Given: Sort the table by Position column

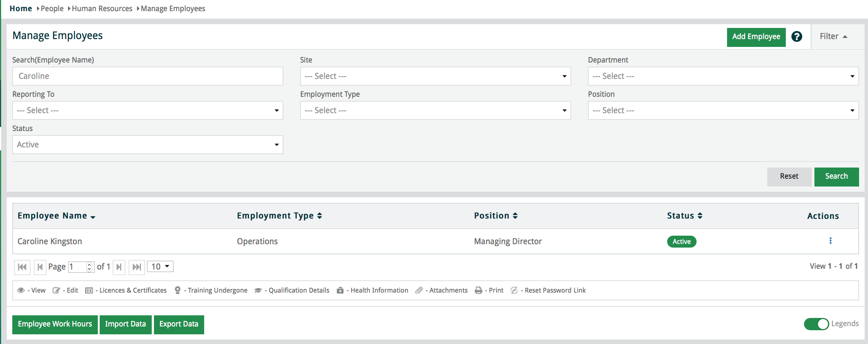Looking at the screenshot, I should (495, 216).
